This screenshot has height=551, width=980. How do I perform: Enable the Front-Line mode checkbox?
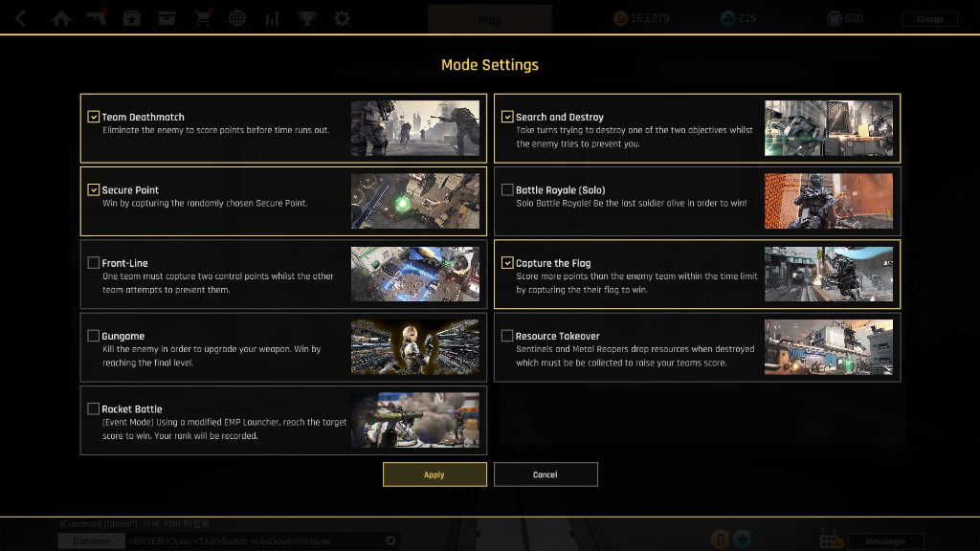(93, 262)
